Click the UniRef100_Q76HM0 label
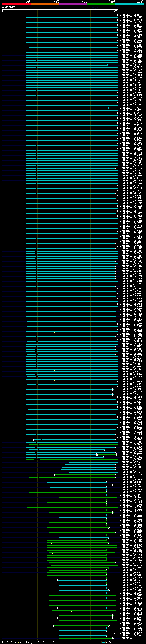The width and height of the screenshot is (146, 644). 131,45
